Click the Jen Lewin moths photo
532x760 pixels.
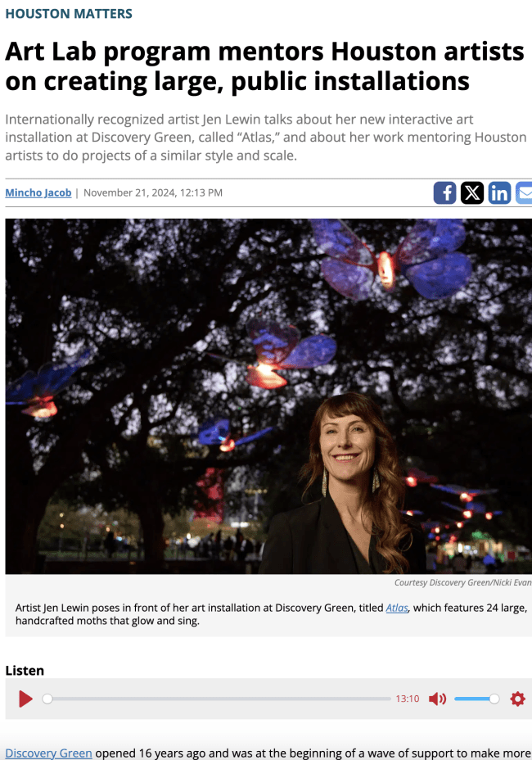tap(268, 396)
